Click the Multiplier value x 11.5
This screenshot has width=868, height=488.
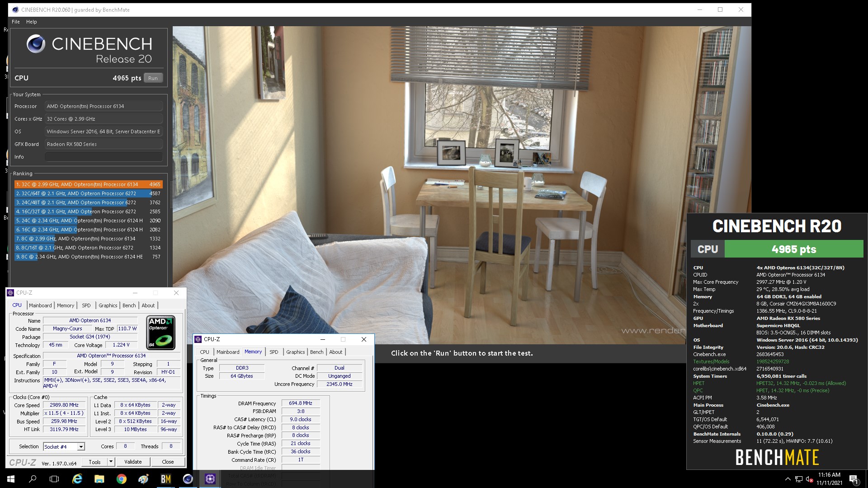[64, 413]
